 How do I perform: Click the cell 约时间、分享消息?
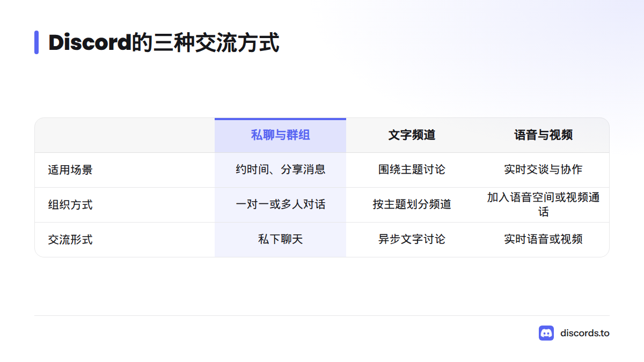(x=280, y=170)
